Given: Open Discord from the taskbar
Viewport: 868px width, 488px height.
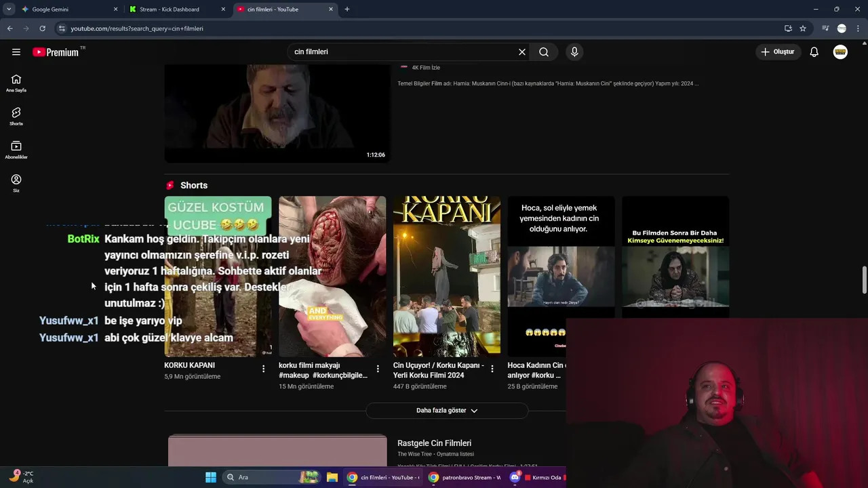Looking at the screenshot, I should [515, 477].
